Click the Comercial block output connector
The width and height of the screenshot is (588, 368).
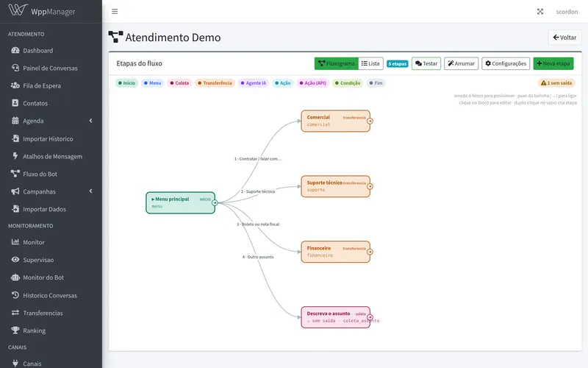click(370, 121)
